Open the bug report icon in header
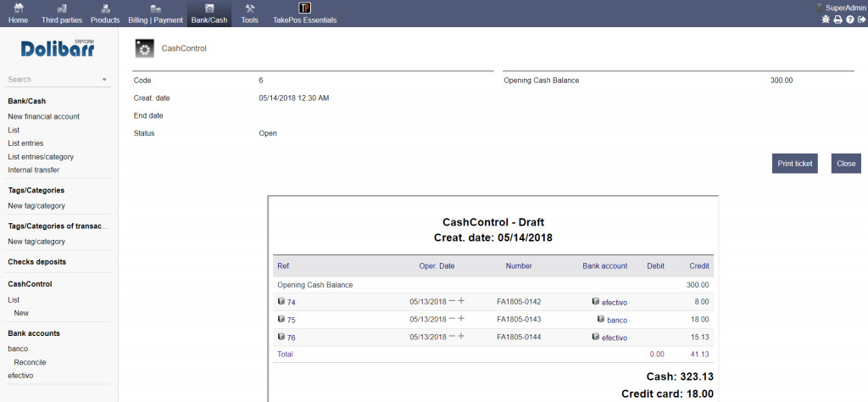The width and height of the screenshot is (868, 402). (x=826, y=20)
